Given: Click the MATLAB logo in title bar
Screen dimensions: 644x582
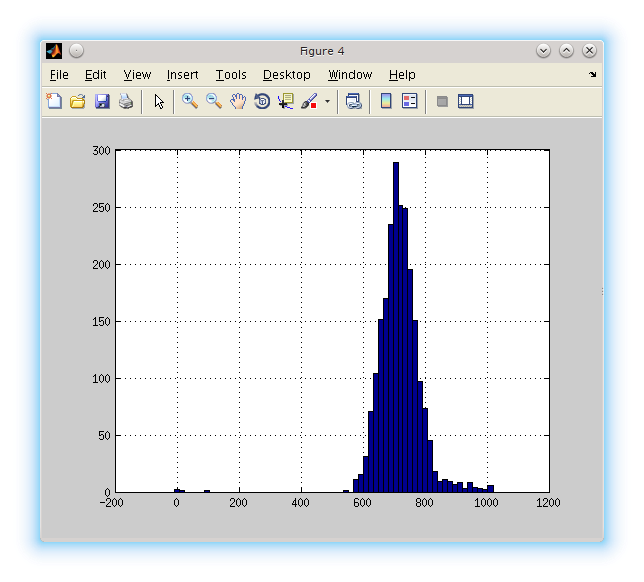Looking at the screenshot, I should pyautogui.click(x=54, y=51).
